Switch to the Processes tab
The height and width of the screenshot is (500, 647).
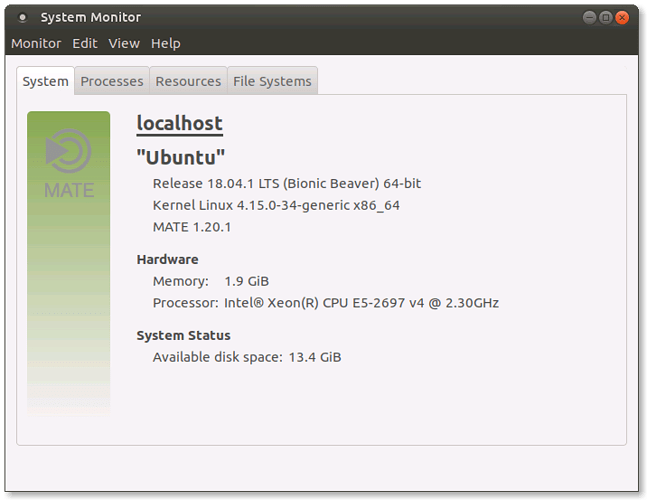pos(112,81)
